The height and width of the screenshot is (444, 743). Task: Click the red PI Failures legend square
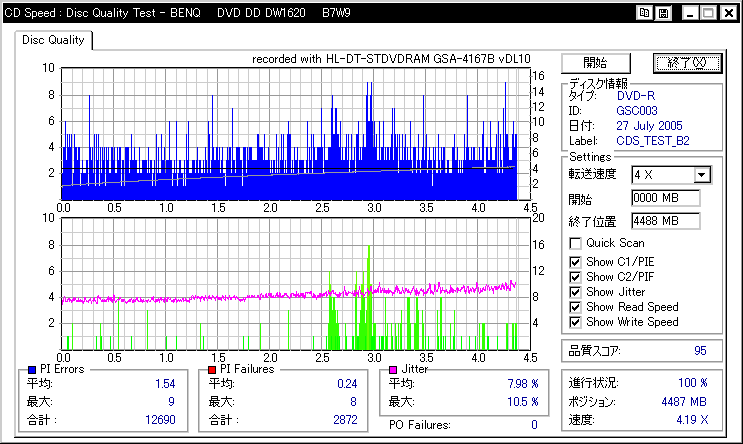coord(212,370)
